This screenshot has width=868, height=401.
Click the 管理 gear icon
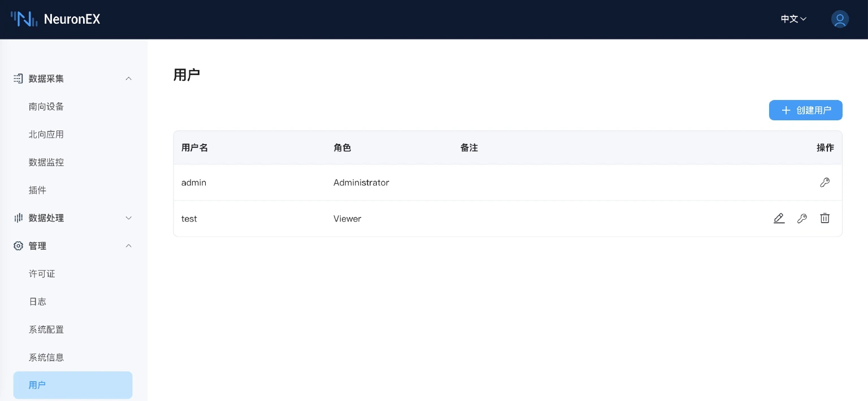click(19, 246)
